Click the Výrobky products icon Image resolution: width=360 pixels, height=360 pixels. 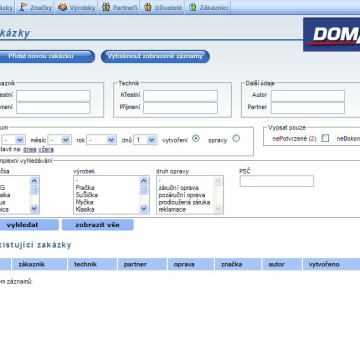[x=62, y=7]
